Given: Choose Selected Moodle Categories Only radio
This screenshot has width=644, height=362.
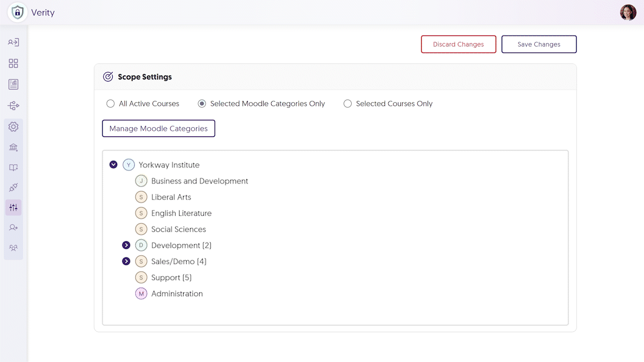Looking at the screenshot, I should tap(202, 104).
